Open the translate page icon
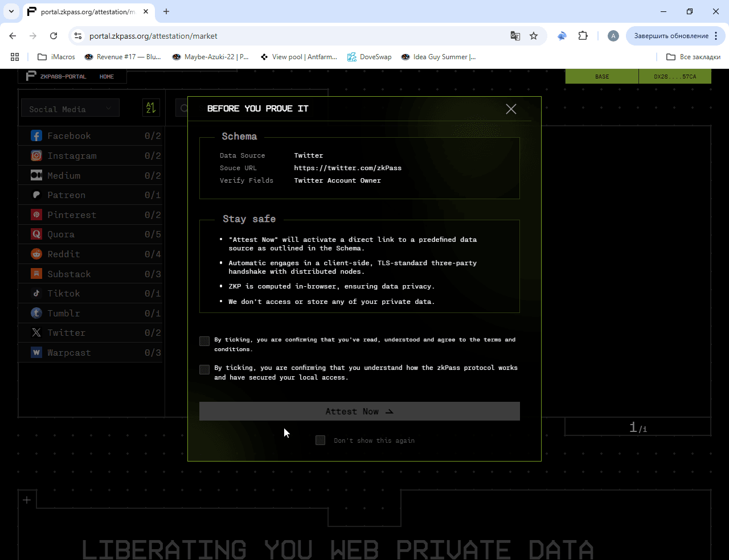729x560 pixels. click(515, 36)
